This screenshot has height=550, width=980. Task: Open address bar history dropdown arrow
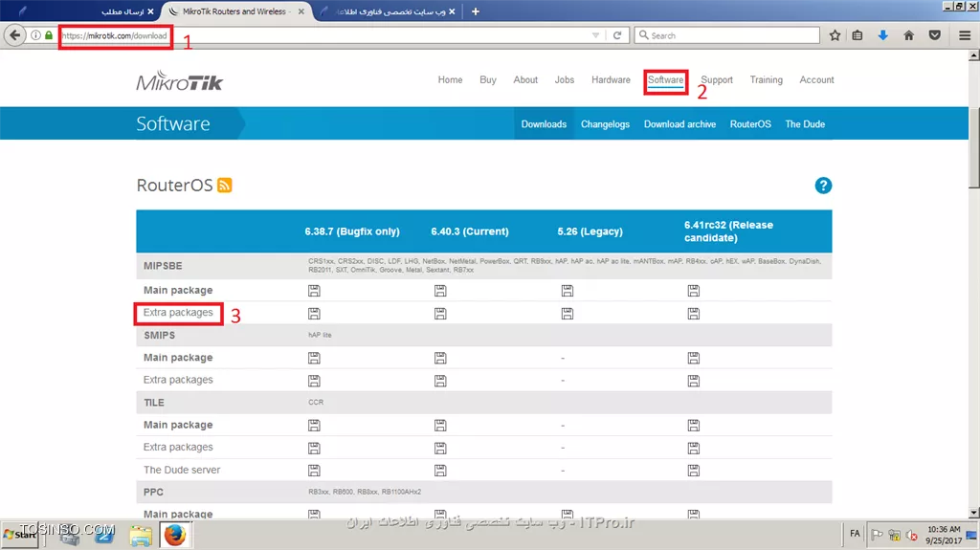tap(595, 35)
